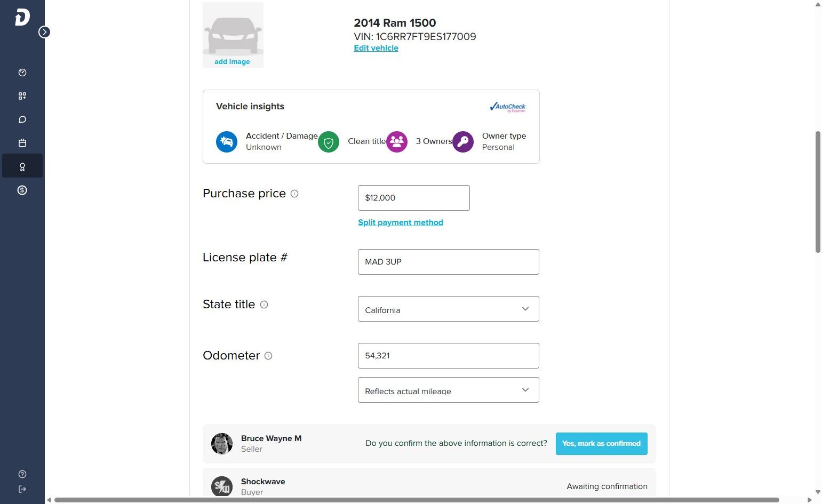Click the Split payment method link
This screenshot has width=822, height=504.
[401, 222]
